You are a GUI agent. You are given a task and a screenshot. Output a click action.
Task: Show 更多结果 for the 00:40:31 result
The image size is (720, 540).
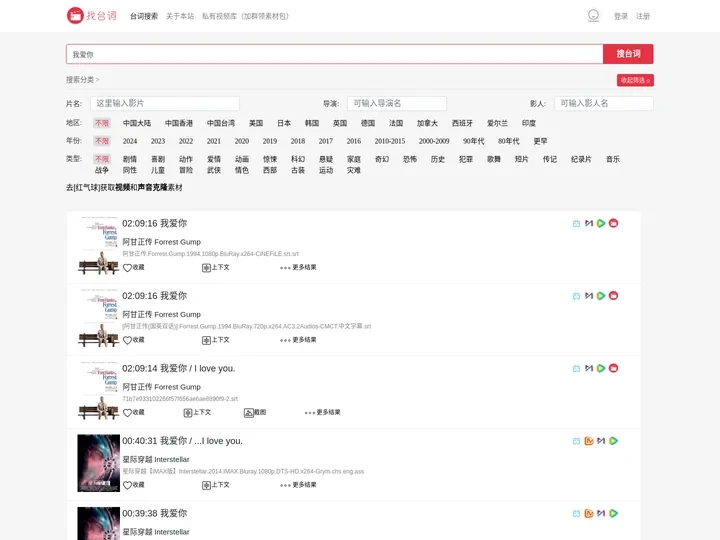click(298, 485)
